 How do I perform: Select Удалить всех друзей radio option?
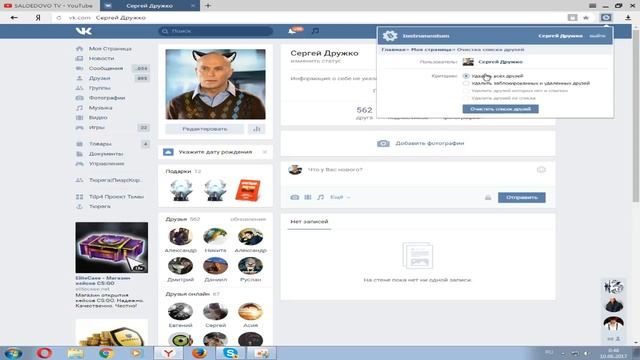[x=466, y=76]
